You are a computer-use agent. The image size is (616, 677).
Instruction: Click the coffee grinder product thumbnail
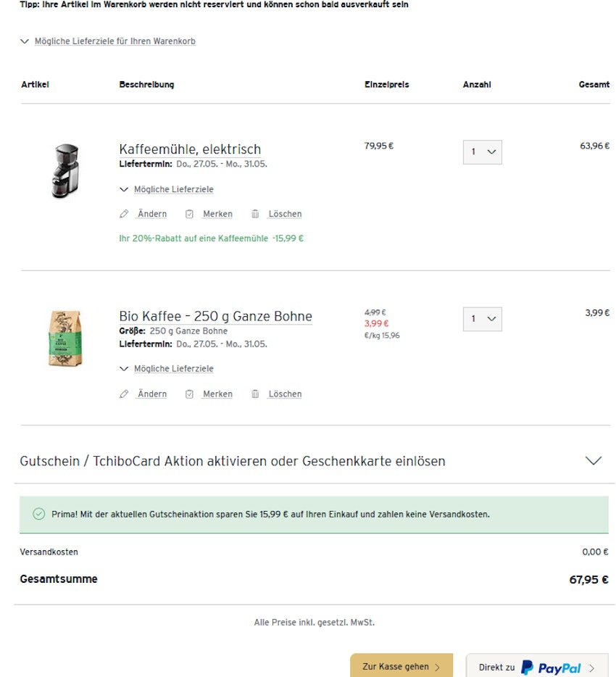tap(65, 170)
